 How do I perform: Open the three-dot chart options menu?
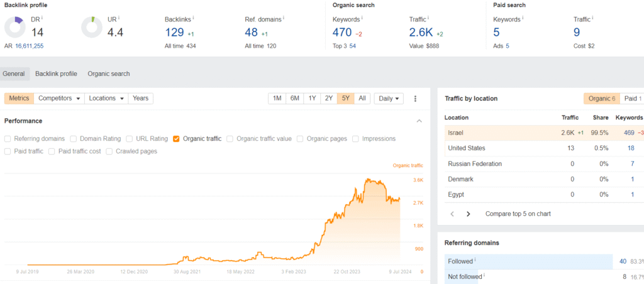point(415,99)
